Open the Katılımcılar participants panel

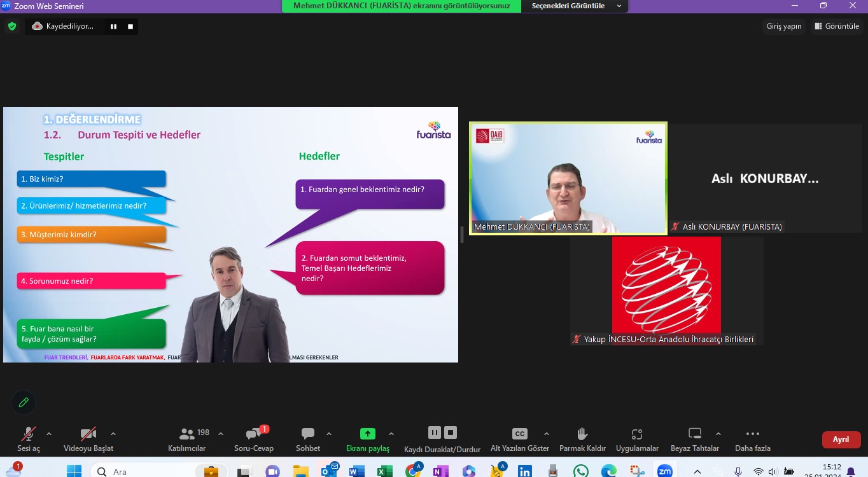[x=187, y=439]
